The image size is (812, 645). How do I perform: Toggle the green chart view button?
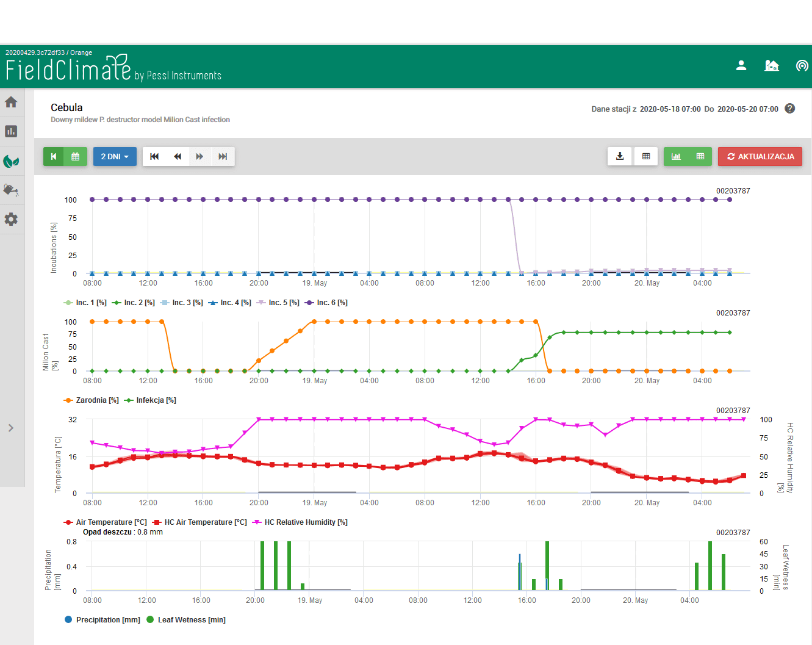click(676, 157)
